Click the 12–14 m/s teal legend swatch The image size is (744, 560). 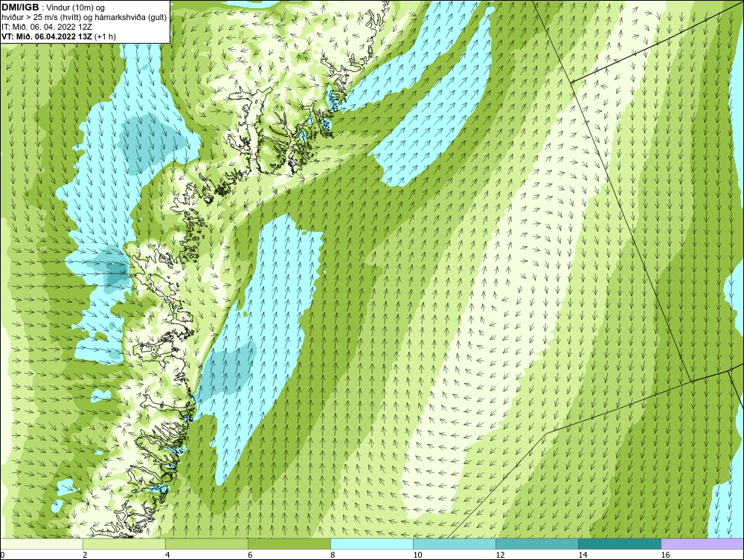tap(537, 544)
